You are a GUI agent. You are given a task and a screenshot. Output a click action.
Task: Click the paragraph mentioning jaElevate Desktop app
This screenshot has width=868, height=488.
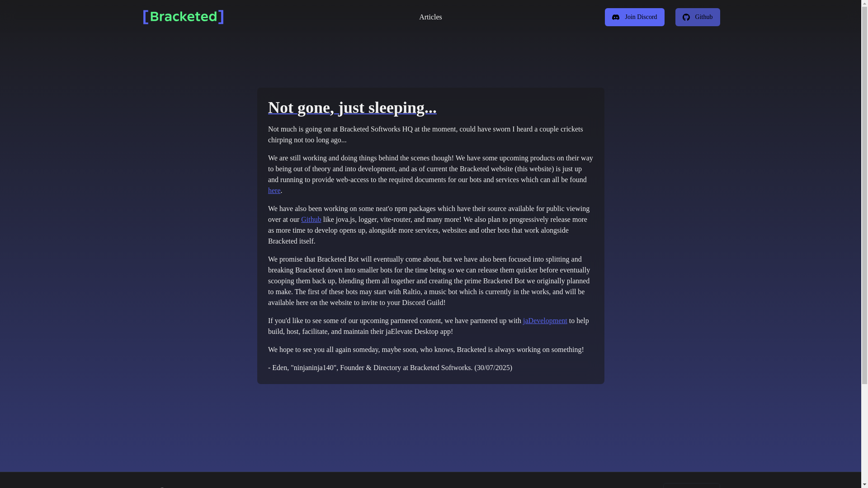430,326
